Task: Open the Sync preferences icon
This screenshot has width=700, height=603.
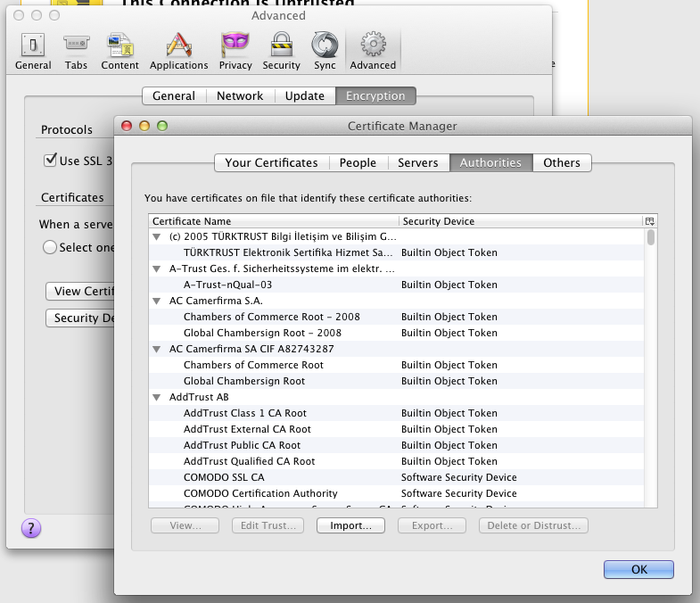Action: [325, 45]
